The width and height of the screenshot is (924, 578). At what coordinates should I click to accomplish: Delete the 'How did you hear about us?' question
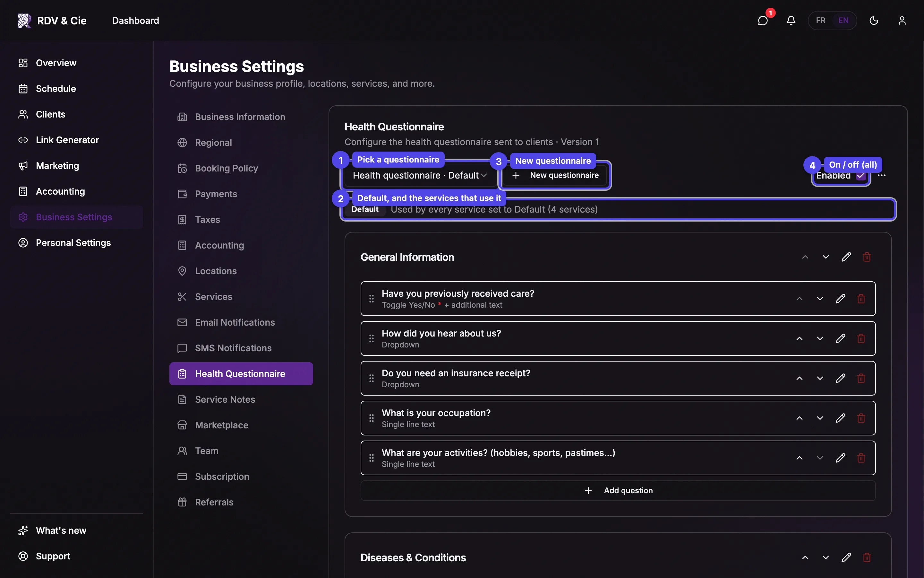point(861,338)
